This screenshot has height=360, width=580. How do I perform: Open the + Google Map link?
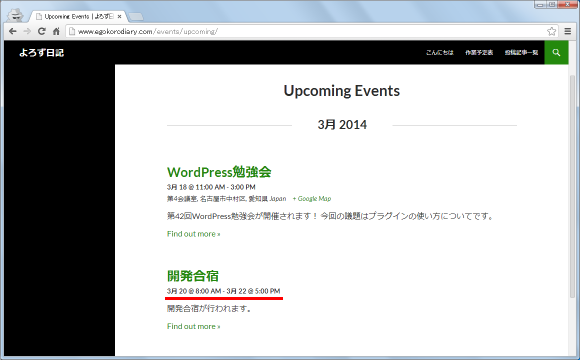coord(312,199)
